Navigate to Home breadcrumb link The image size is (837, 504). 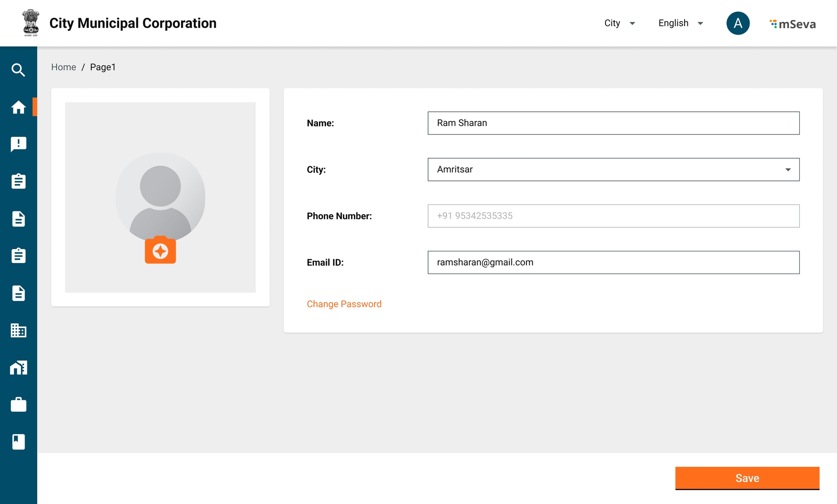63,67
